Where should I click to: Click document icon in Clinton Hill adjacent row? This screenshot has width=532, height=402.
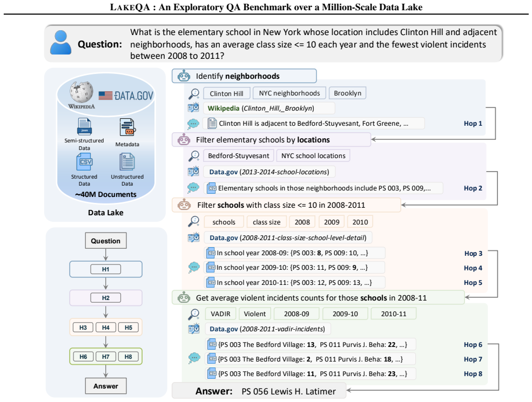(x=212, y=124)
